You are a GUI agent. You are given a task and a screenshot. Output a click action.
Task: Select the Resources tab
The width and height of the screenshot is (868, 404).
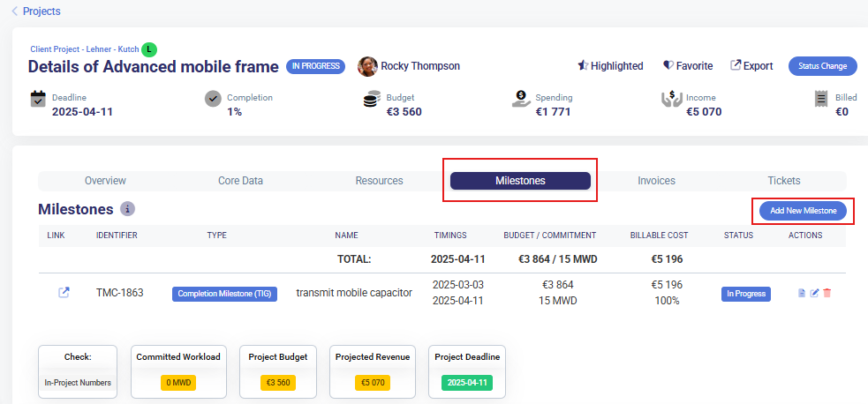pyautogui.click(x=379, y=181)
